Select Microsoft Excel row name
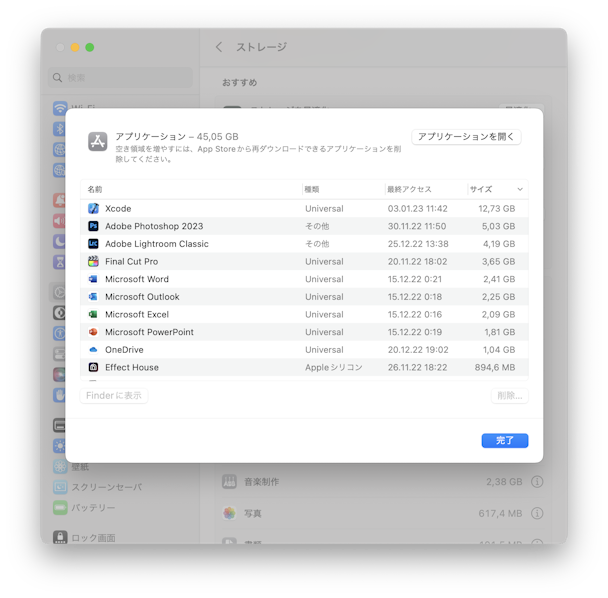Viewport: 608px width, 598px height. coord(137,315)
